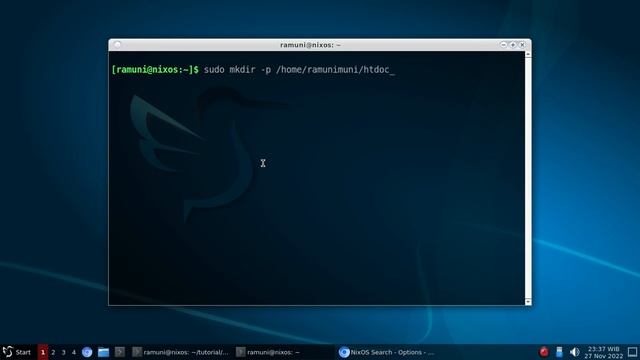This screenshot has width=640, height=360.
Task: Open the Start menu
Action: (17, 352)
